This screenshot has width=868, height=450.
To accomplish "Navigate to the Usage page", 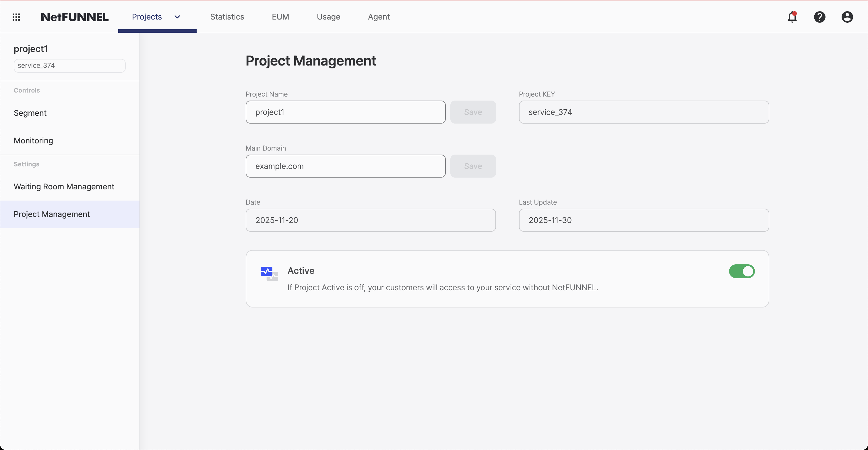I will 329,17.
